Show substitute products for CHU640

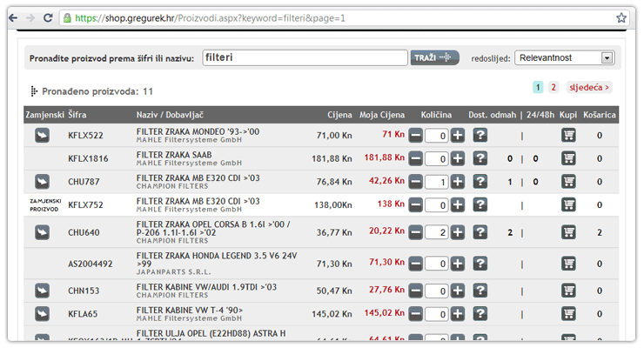42,232
